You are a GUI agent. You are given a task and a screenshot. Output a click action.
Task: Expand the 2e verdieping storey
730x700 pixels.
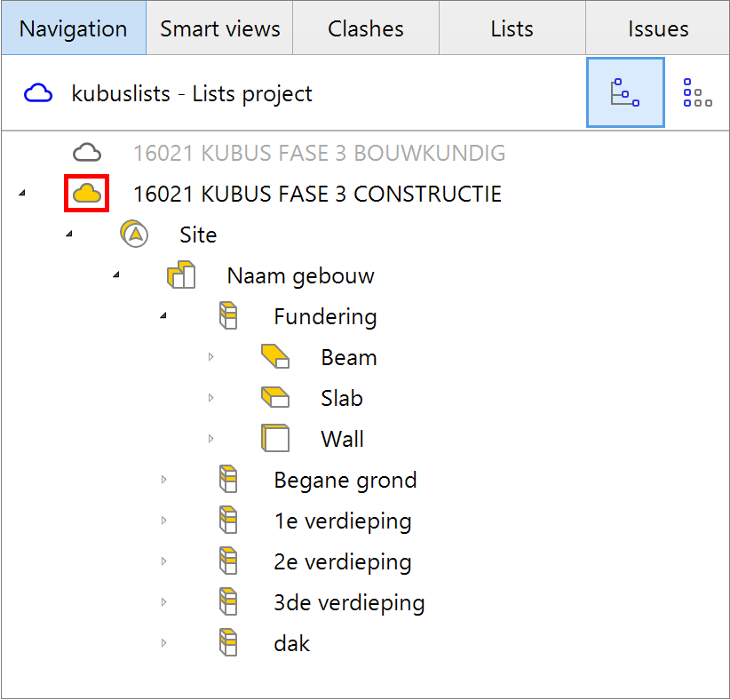coord(164,561)
